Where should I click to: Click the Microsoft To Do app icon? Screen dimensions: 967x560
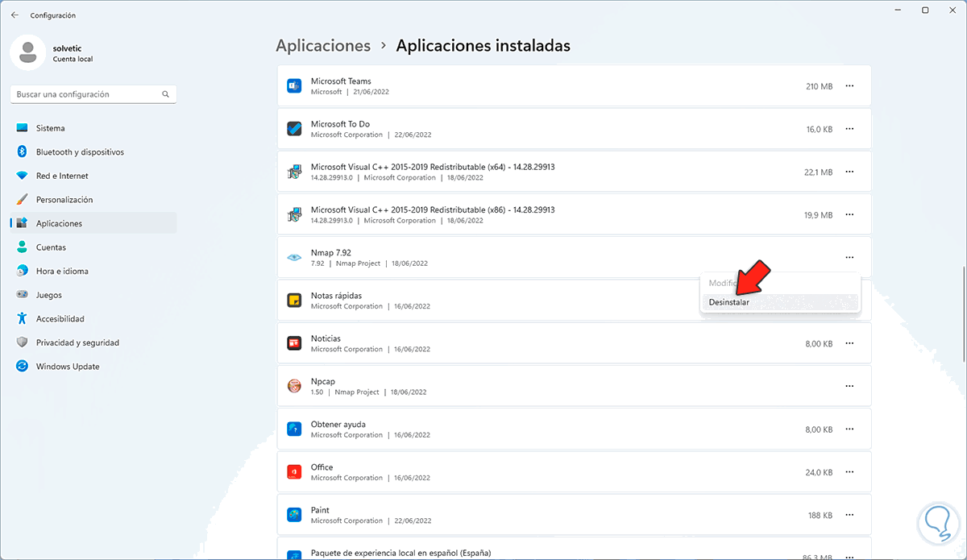[x=294, y=129]
